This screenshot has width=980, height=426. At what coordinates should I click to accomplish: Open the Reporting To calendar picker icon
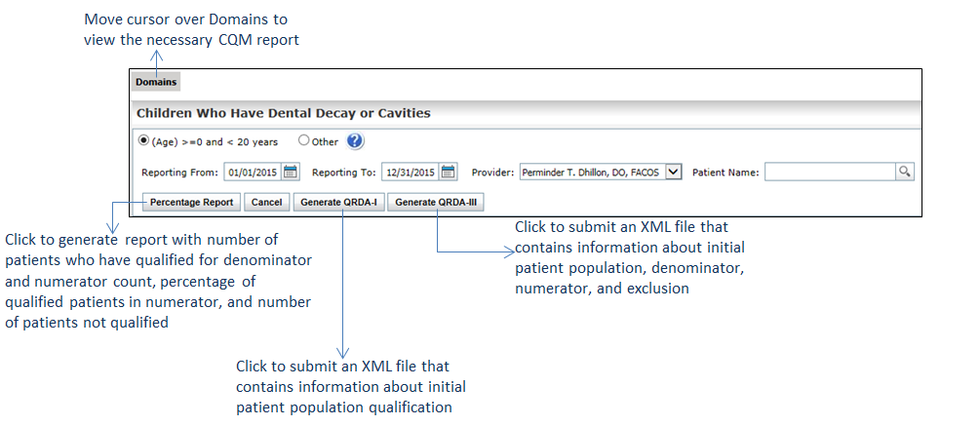[448, 172]
